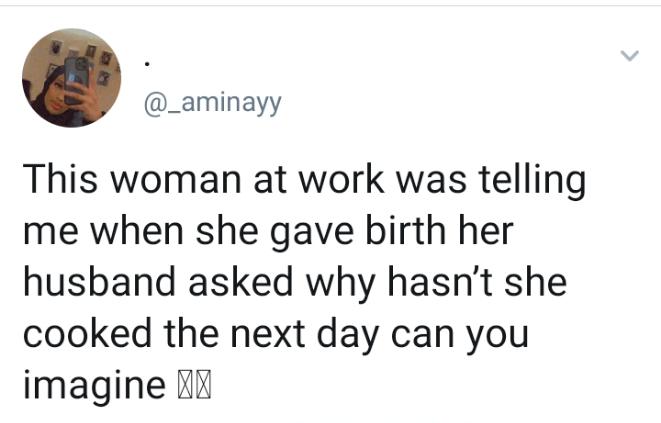Viewport: 661px width, 423px height.
Task: Click the first unrendered emoji box
Action: (185, 385)
